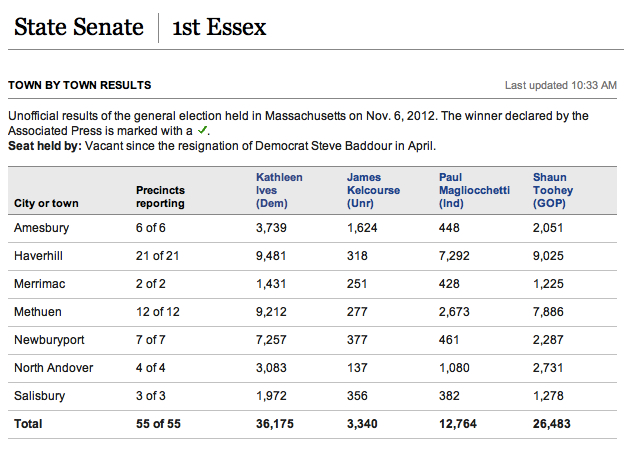Click the 1st Essex district title
The width and height of the screenshot is (624, 460).
[x=219, y=27]
